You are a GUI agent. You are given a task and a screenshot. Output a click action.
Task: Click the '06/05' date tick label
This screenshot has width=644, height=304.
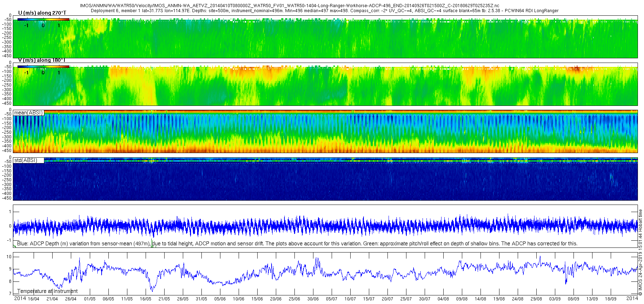pos(108,299)
